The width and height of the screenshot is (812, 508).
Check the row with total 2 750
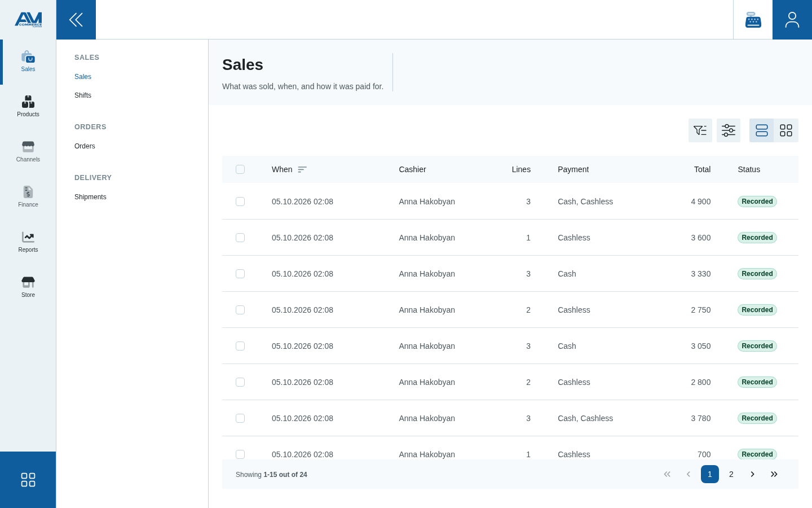point(240,310)
